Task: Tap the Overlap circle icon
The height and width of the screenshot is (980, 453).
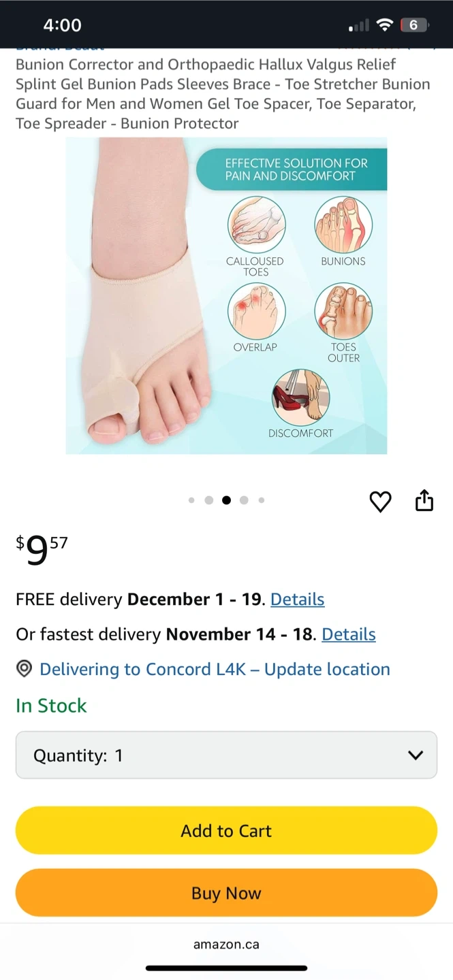Action: point(256,311)
